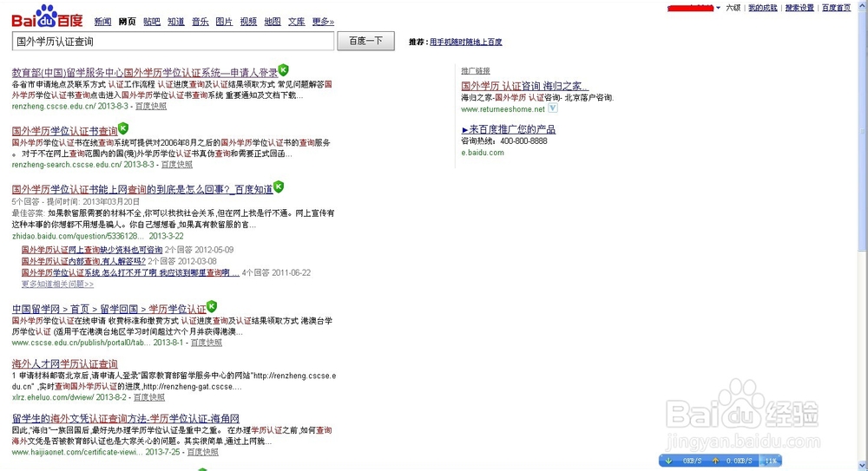
Task: Open 海外人才网学历认证查询 result
Action: (65, 363)
